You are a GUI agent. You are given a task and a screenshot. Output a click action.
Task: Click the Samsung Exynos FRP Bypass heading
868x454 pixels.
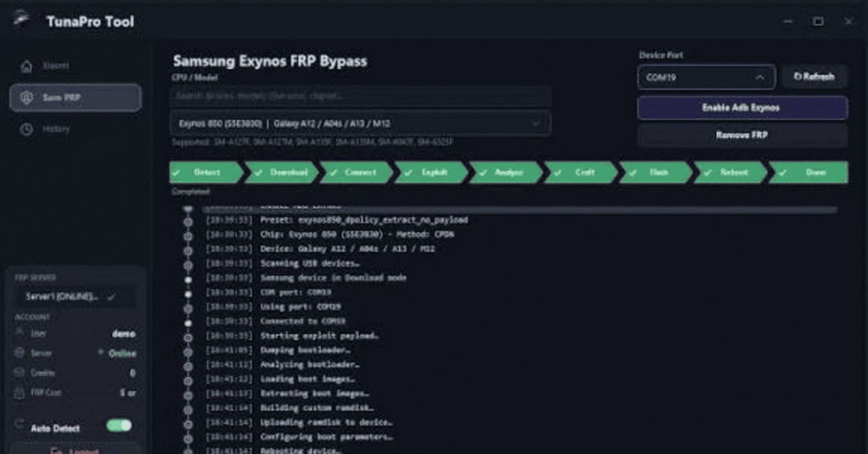(270, 61)
